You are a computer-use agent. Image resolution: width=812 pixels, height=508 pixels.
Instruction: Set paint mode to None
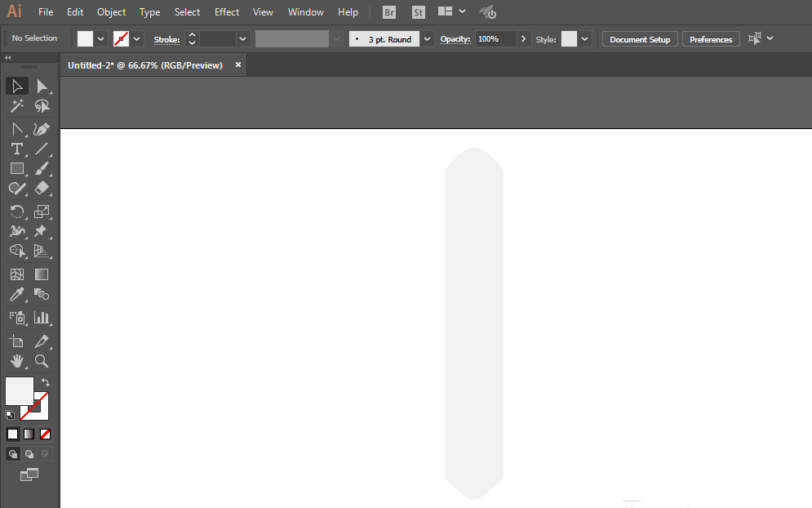(x=46, y=434)
